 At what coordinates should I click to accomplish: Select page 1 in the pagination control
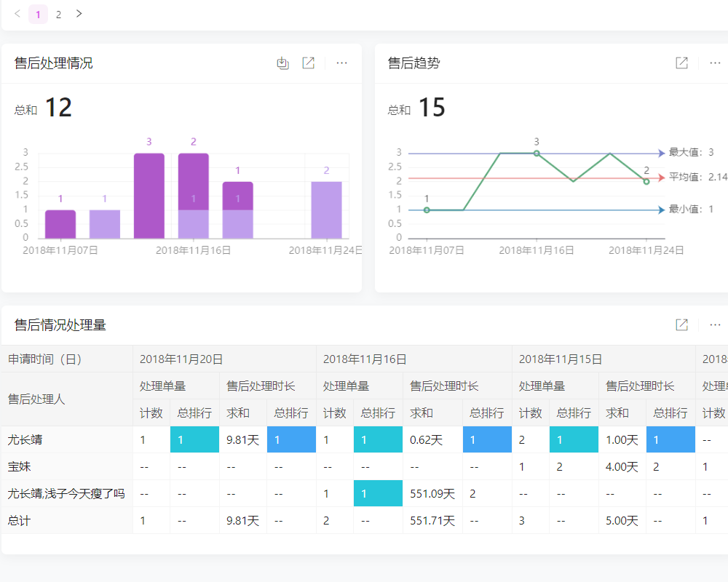coord(37,14)
